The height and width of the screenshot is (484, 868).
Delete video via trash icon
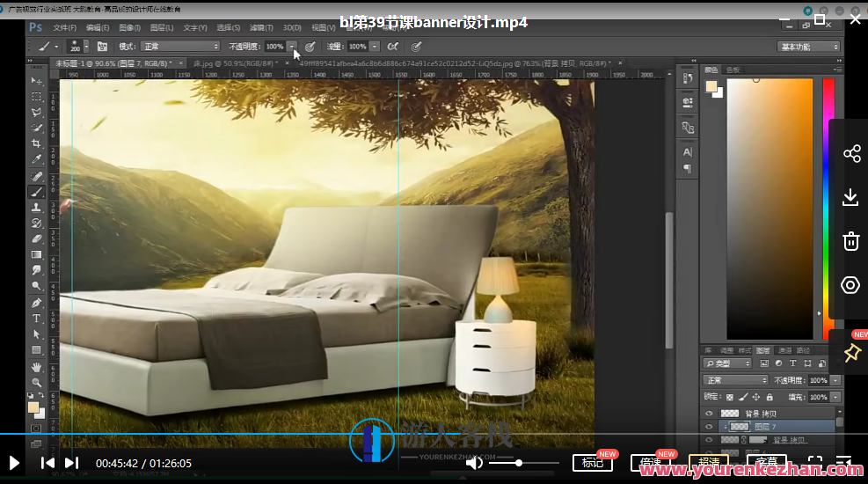click(x=850, y=241)
